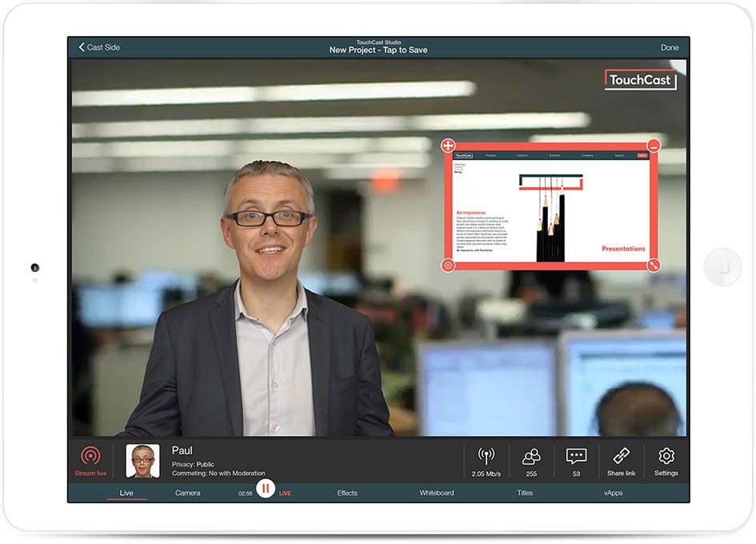Select Paul's profile thumbnail

(142, 461)
